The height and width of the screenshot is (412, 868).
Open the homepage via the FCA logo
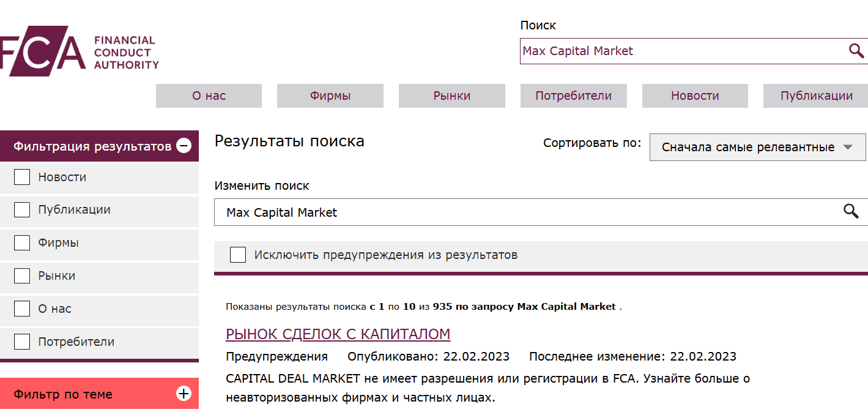coord(80,49)
